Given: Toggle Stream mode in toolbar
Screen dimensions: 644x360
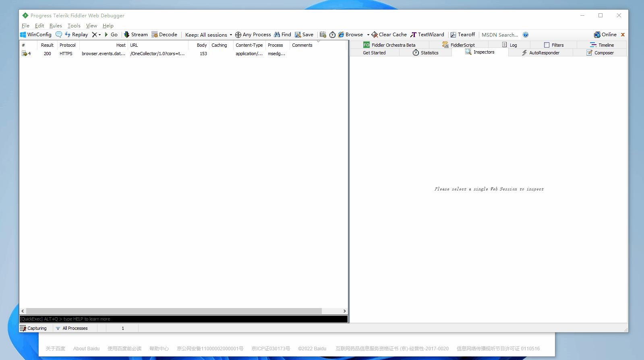Looking at the screenshot, I should pos(136,35).
